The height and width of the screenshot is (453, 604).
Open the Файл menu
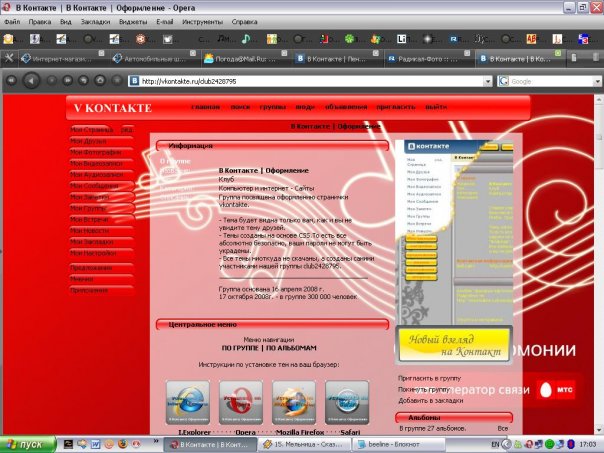[12, 22]
